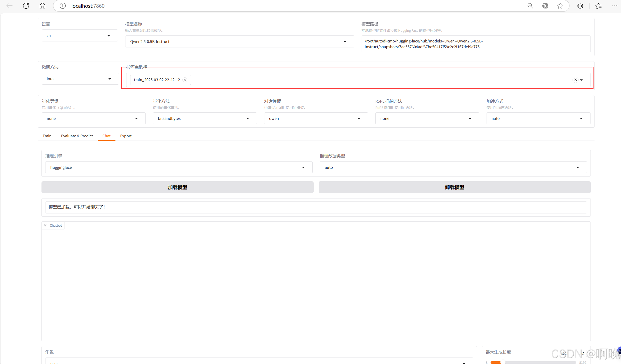Open the browser extensions puzzle icon
This screenshot has width=621, height=364.
[580, 6]
